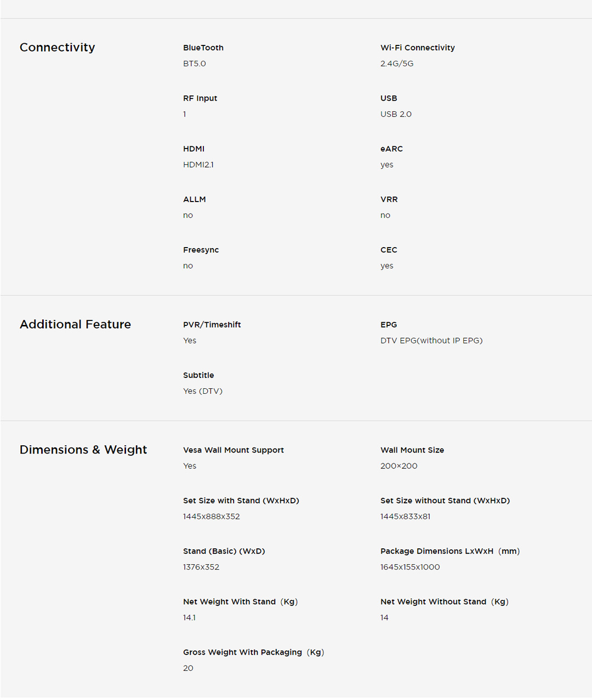Viewport: 592px width, 700px height.
Task: Select the 1445x833x81 dimensions value
Action: 405,517
